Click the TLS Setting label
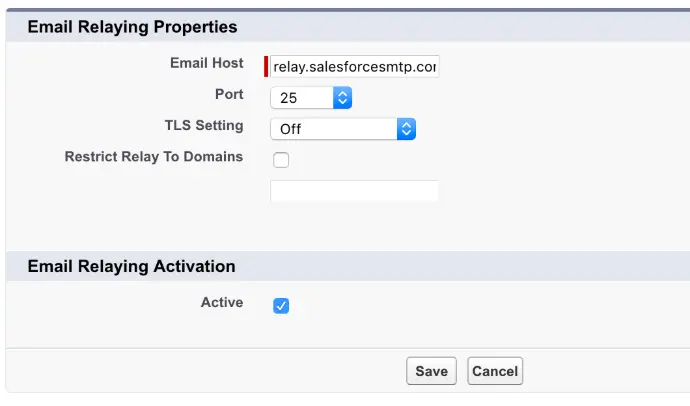Image resolution: width=690 pixels, height=406 pixels. click(x=204, y=125)
